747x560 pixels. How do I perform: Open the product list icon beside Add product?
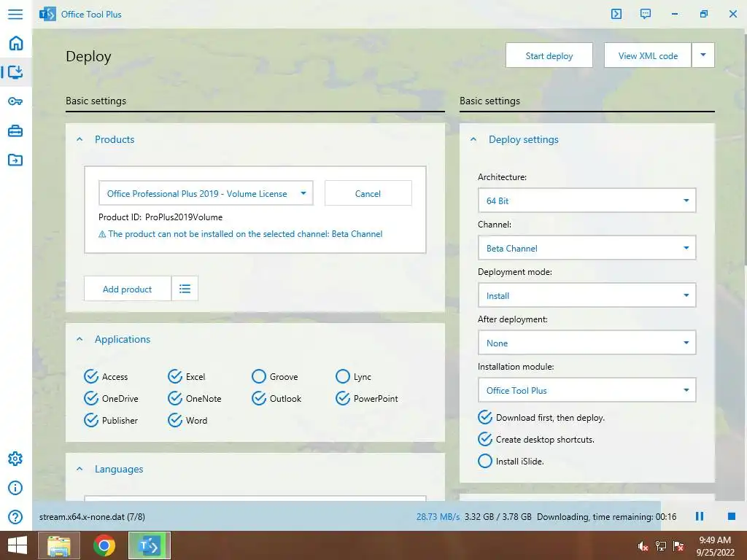[185, 289]
